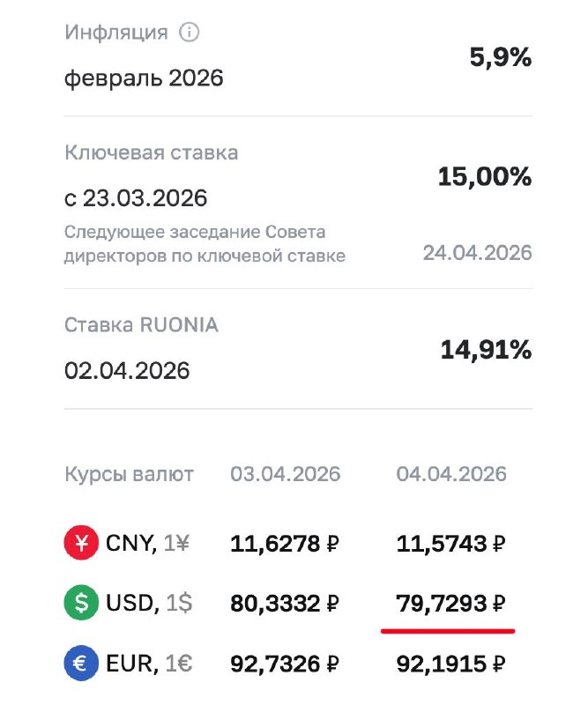The height and width of the screenshot is (705, 588).
Task: Select the 03.04.2026 date column header
Action: tap(286, 474)
